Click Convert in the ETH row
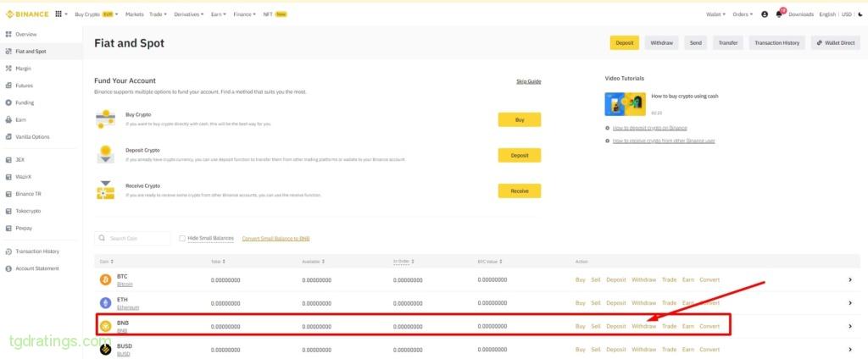The width and height of the screenshot is (868, 359). pyautogui.click(x=709, y=303)
